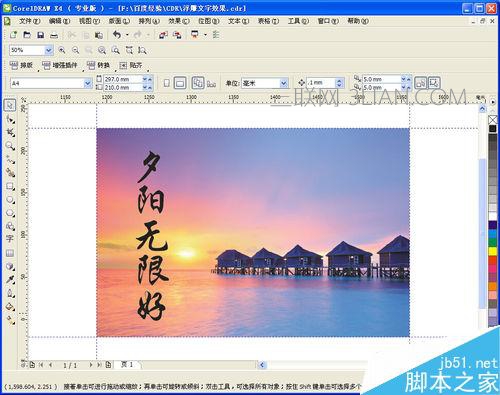Image resolution: width=500 pixels, height=395 pixels.
Task: Zoom to all objects icon
Action: coord(102,50)
